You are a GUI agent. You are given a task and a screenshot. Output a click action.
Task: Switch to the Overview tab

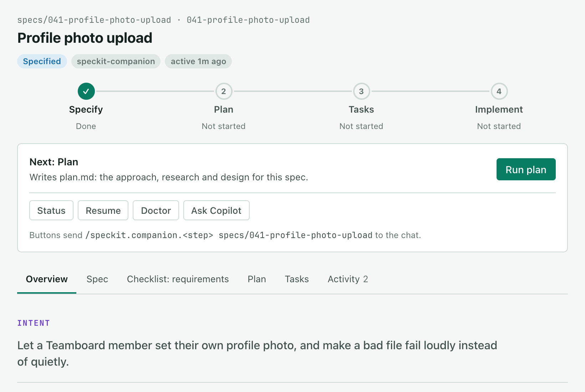coord(47,279)
